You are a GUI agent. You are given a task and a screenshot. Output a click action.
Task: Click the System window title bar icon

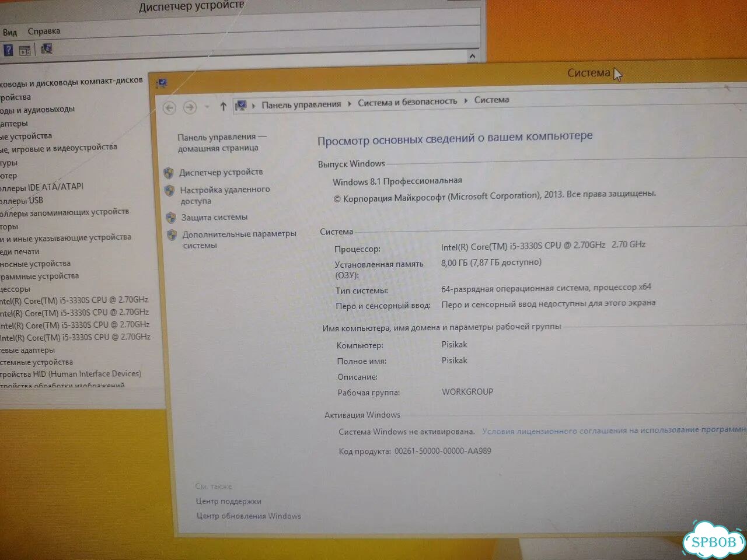[162, 83]
